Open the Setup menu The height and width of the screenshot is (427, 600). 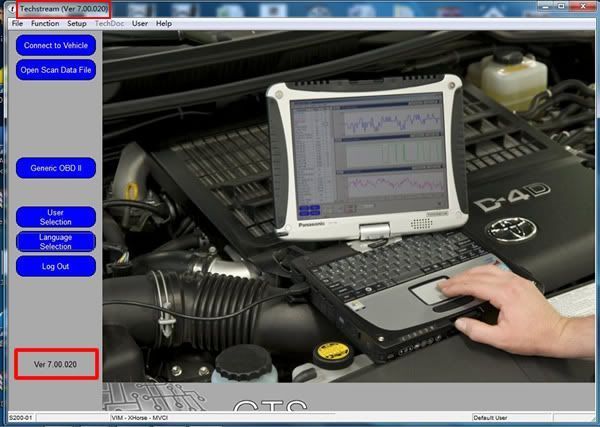pos(77,24)
